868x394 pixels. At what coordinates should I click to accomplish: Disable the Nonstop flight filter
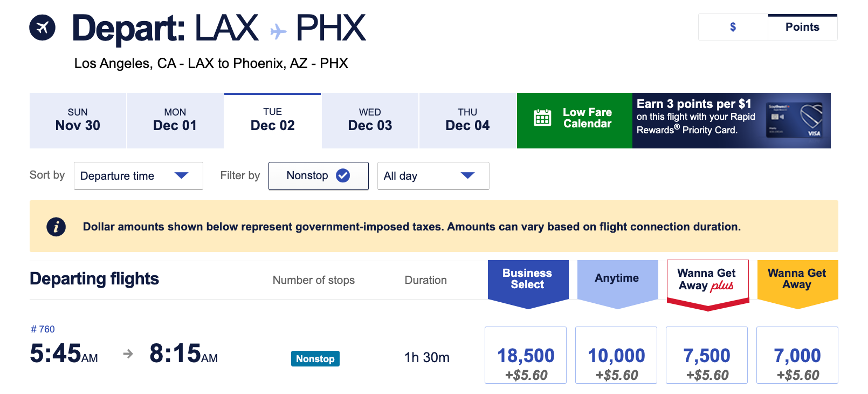319,175
